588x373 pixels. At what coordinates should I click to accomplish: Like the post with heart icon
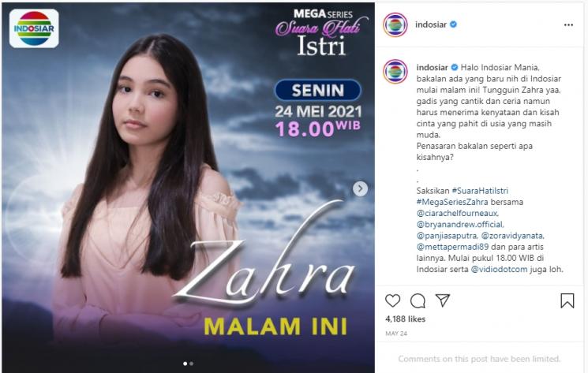click(x=392, y=300)
